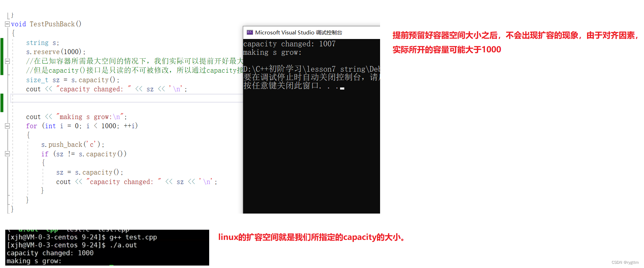Click the inner cout 'capacity changed' line
The width and height of the screenshot is (644, 268).
137,182
